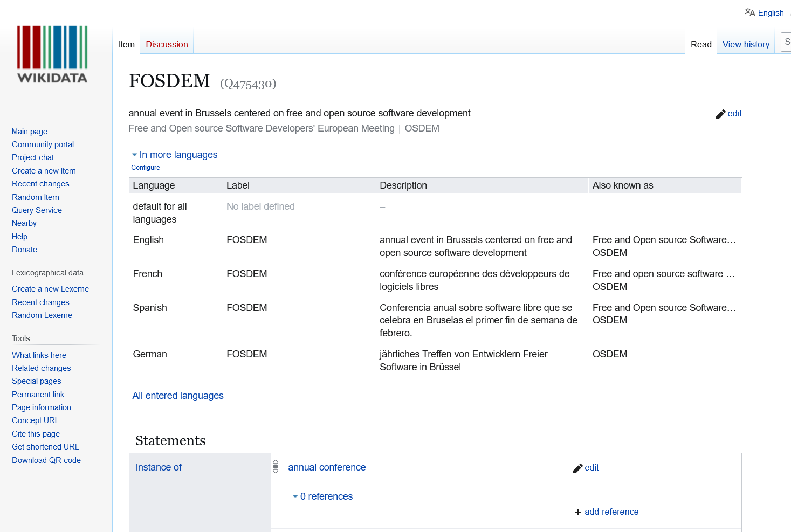
Task: Click the English language link at top
Action: pos(771,13)
